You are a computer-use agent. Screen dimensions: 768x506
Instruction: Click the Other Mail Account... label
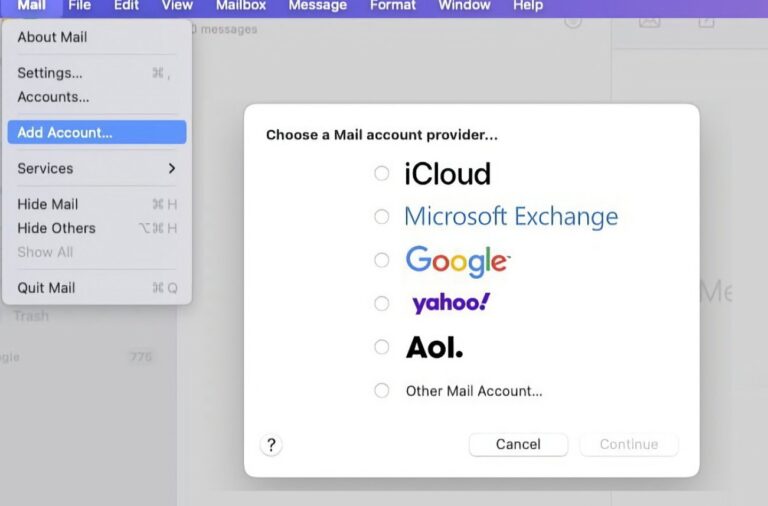pos(474,391)
